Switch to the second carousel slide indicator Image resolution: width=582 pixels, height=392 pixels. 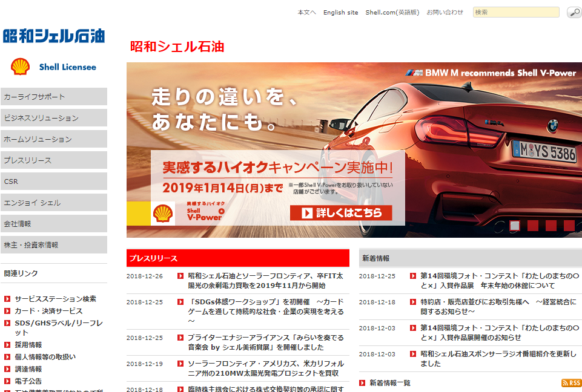tap(533, 226)
